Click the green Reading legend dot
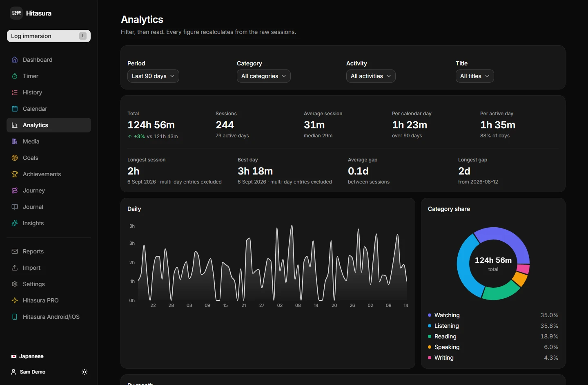This screenshot has width=588, height=385. 430,336
